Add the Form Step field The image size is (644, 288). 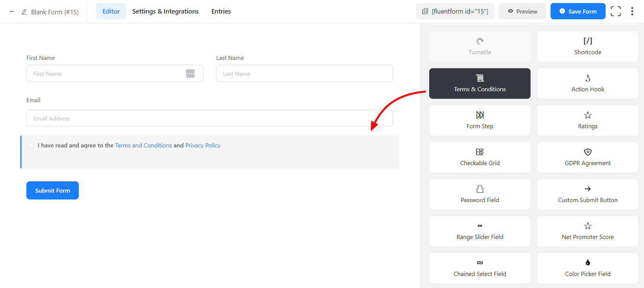coord(479,120)
